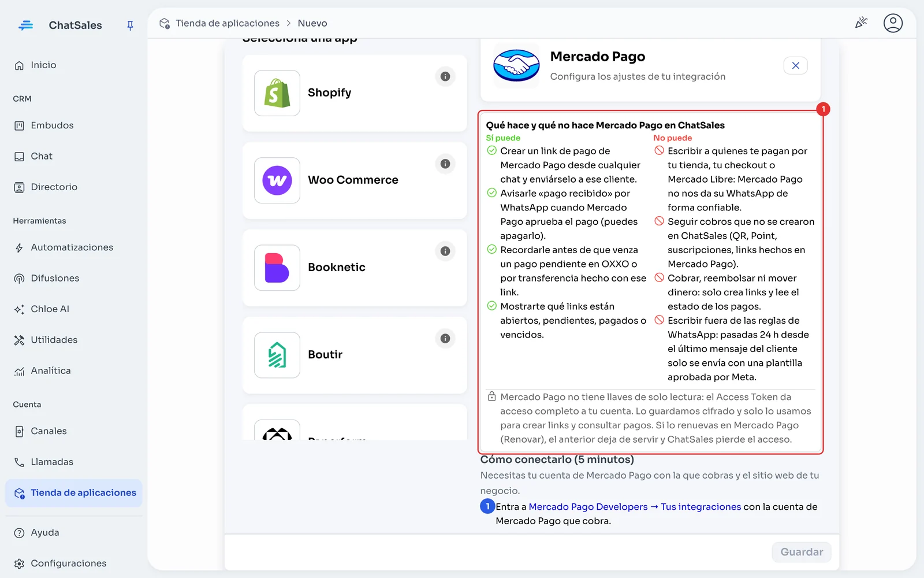The image size is (924, 578).
Task: Close the Mercado Pago configuration panel
Action: (x=796, y=65)
